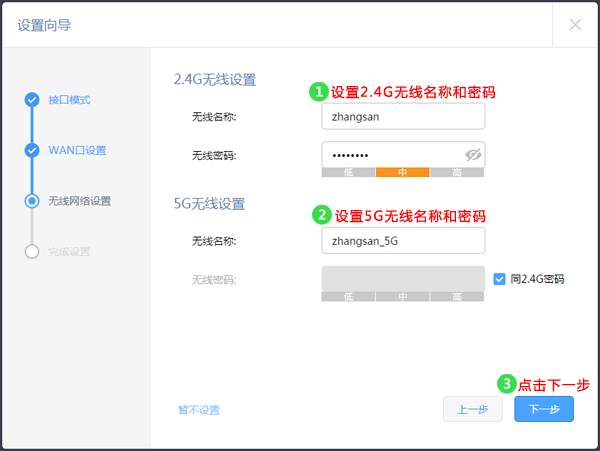The width and height of the screenshot is (600, 451).
Task: Select the 完成设置 step
Action: (x=69, y=251)
